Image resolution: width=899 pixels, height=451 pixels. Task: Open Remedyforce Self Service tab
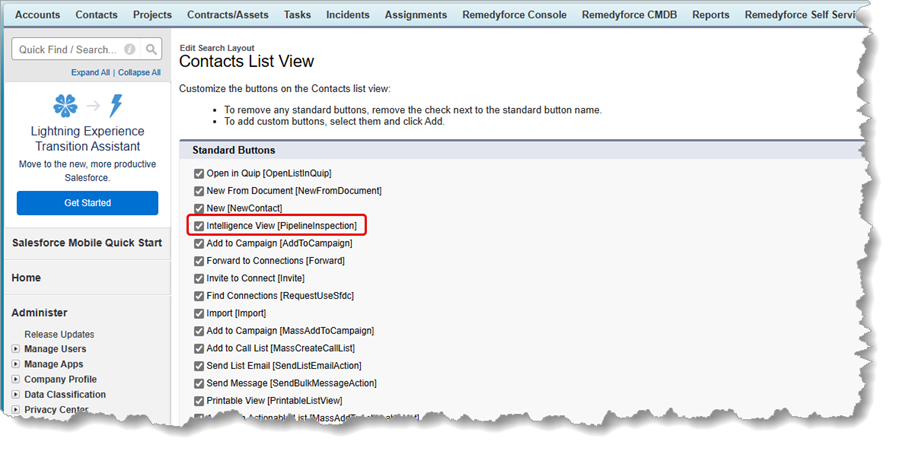coord(800,15)
